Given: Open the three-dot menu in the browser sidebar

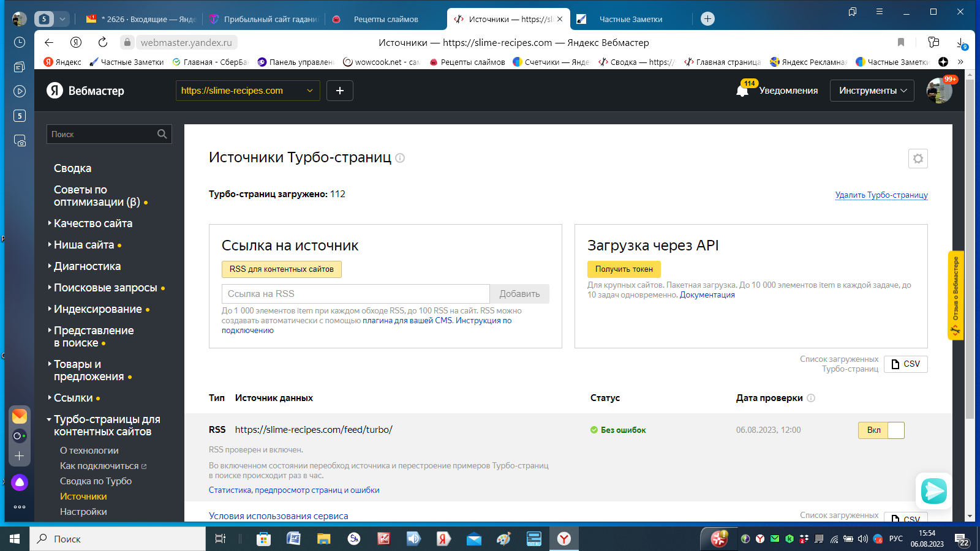Looking at the screenshot, I should (20, 507).
